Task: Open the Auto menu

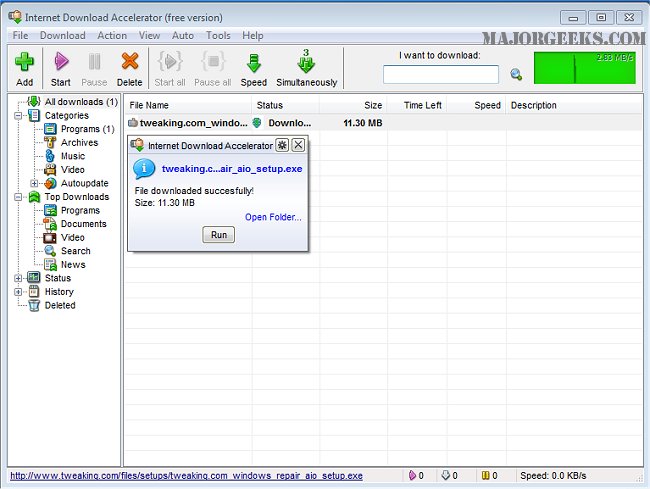Action: 183,36
